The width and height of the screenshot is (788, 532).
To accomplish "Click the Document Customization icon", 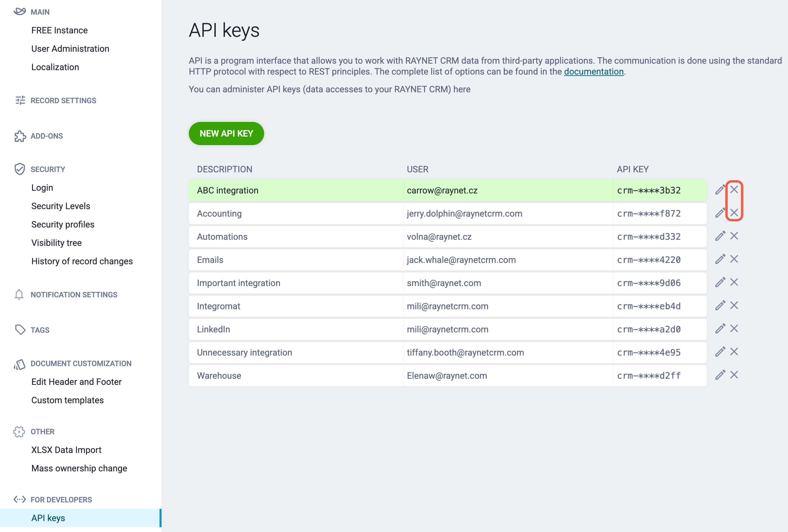I will coord(19,364).
